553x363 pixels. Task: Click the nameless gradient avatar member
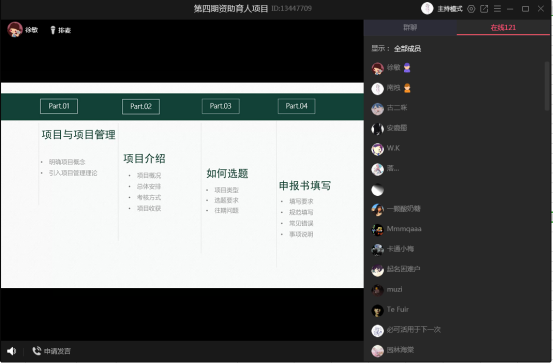(x=377, y=190)
